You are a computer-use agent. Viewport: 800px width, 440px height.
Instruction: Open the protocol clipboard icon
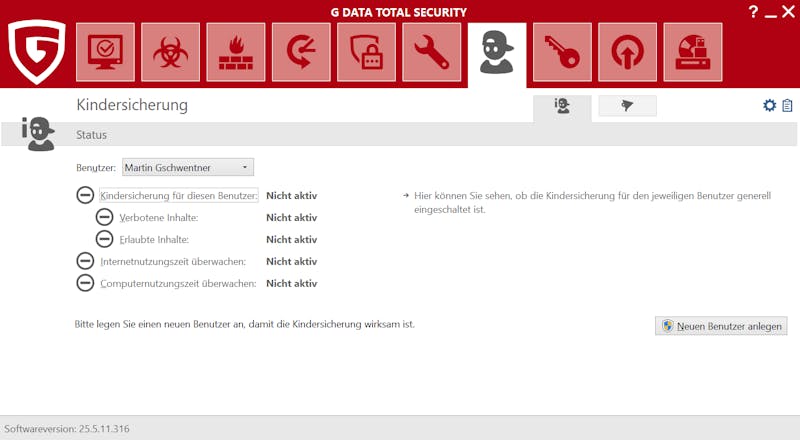(x=787, y=105)
